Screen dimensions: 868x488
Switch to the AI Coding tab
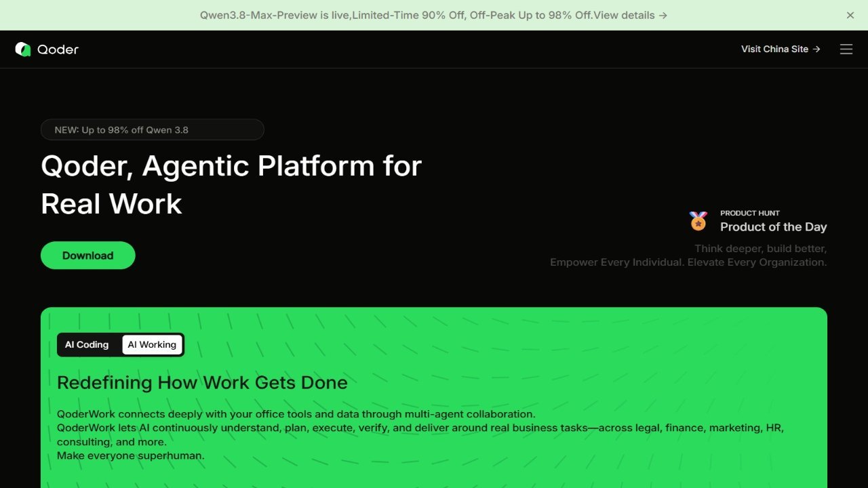click(87, 344)
